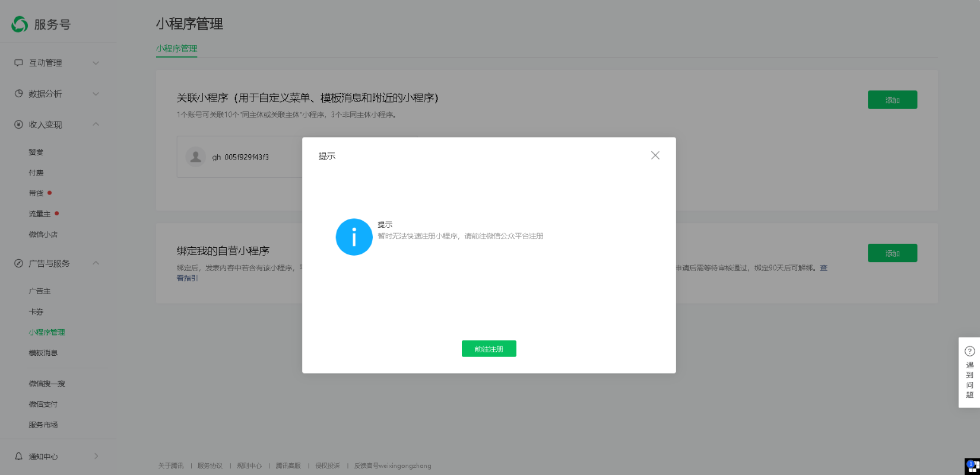Open 带货 menu item
Image resolution: width=980 pixels, height=475 pixels.
point(36,193)
